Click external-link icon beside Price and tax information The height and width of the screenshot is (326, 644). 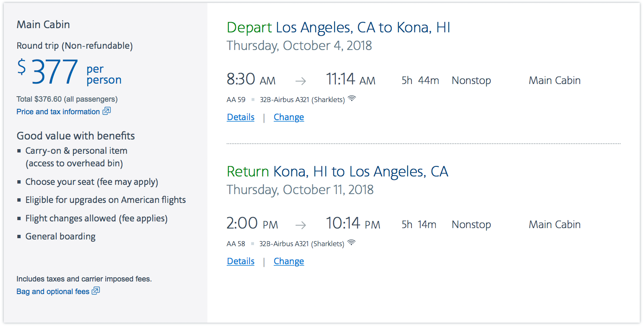107,111
